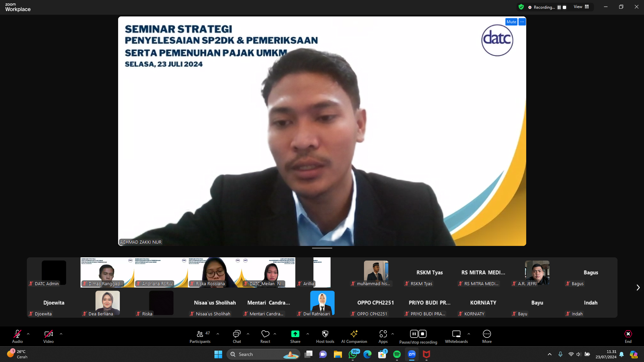Expand the arrow next to Participants
Screen dimensions: 644x362
point(218,334)
